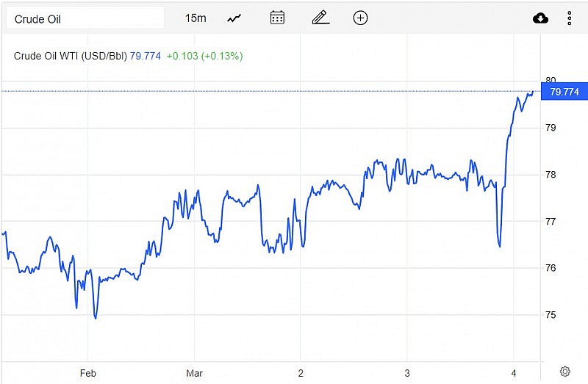Click the blue 79.774 price tag on axis
Viewport: 588px width, 384px height.
[564, 92]
